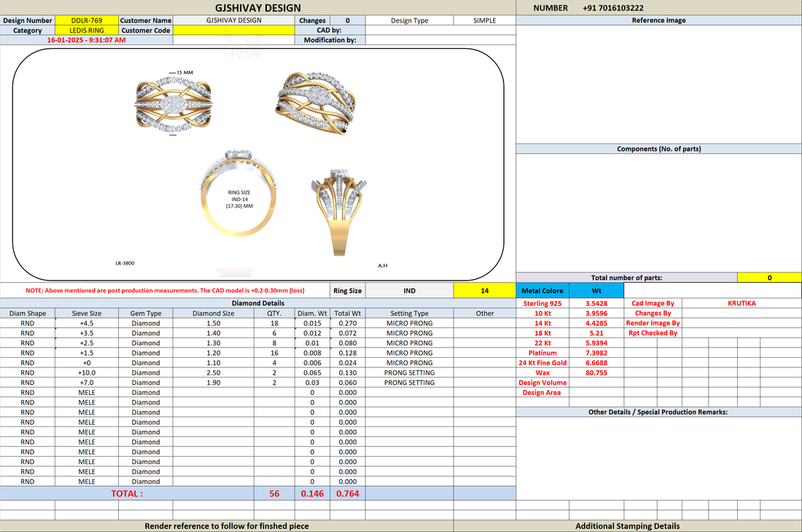Click the Additional Stamping Details header
Screen dimensions: 802x532
pyautogui.click(x=628, y=526)
